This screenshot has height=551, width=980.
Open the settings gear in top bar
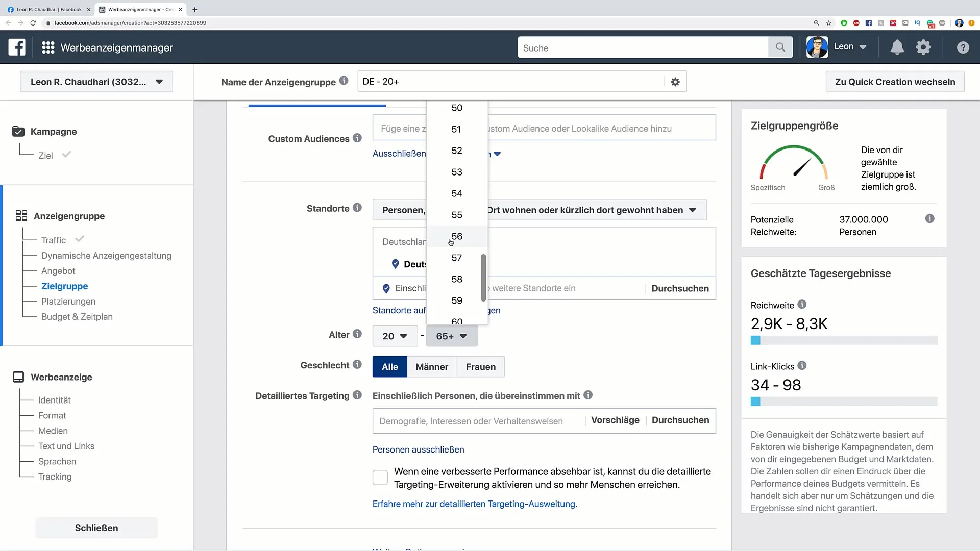coord(923,47)
